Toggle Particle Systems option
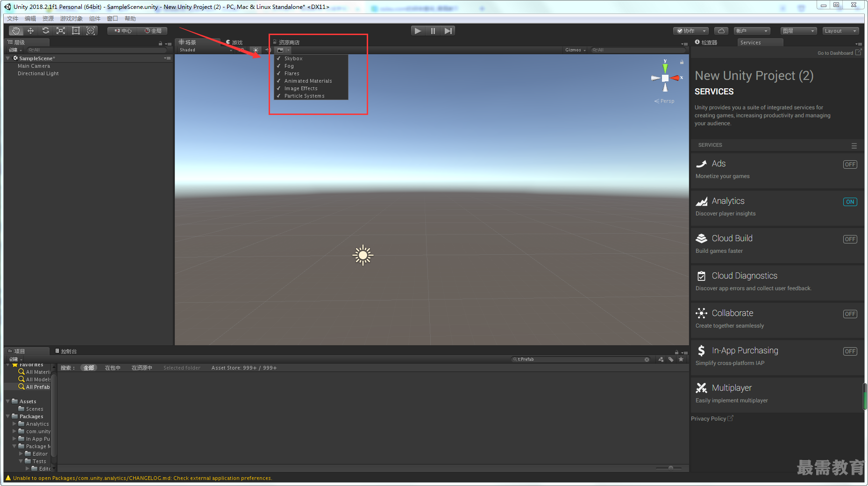Screen dimensions: 868x486 pyautogui.click(x=311, y=96)
